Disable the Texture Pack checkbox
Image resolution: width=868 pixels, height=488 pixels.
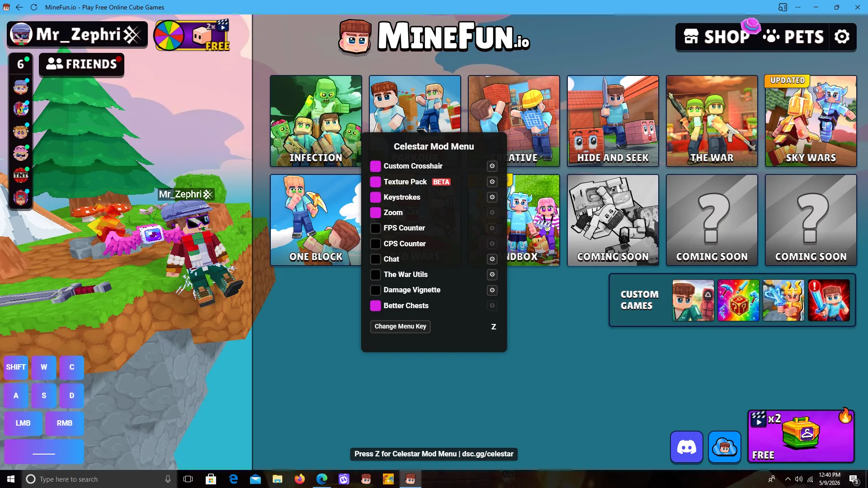coord(375,182)
